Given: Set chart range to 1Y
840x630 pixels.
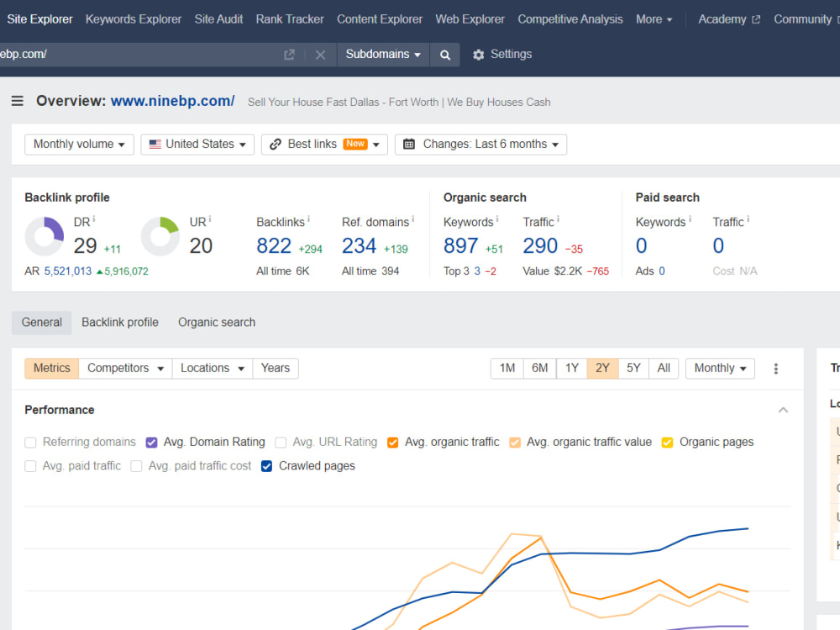Looking at the screenshot, I should coord(571,369).
